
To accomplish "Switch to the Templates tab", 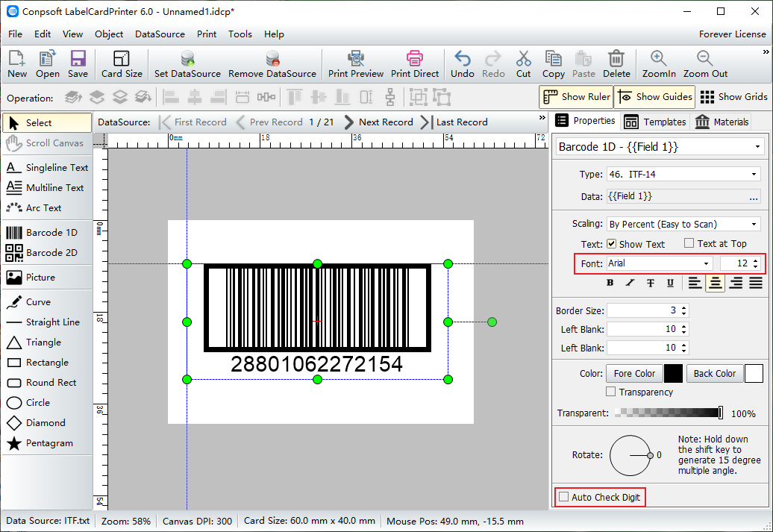I will [x=654, y=122].
